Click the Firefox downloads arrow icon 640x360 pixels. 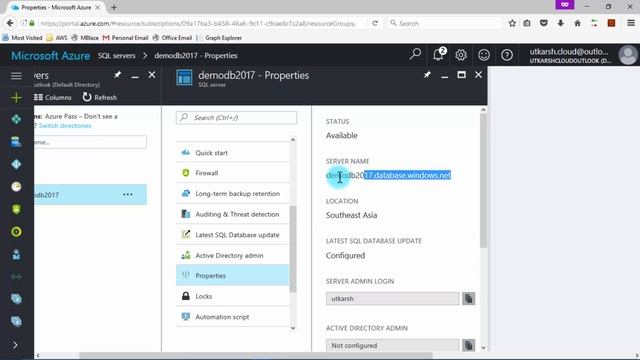point(560,23)
